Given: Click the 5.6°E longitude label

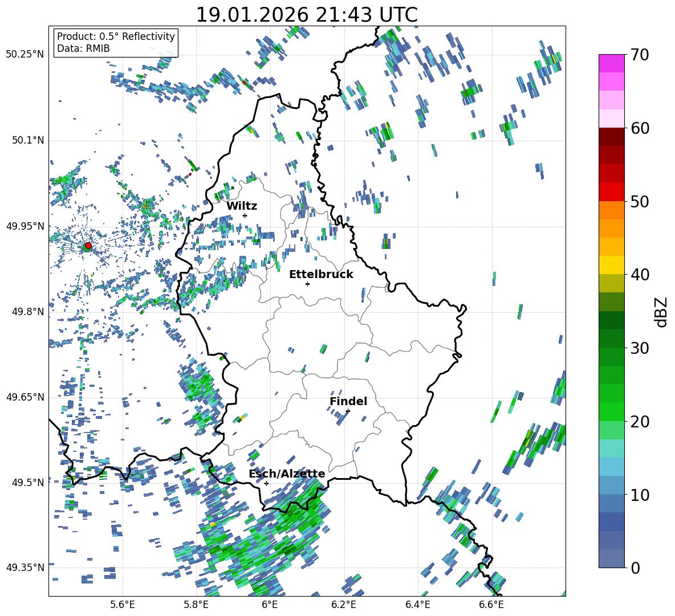Looking at the screenshot, I should click(123, 605).
